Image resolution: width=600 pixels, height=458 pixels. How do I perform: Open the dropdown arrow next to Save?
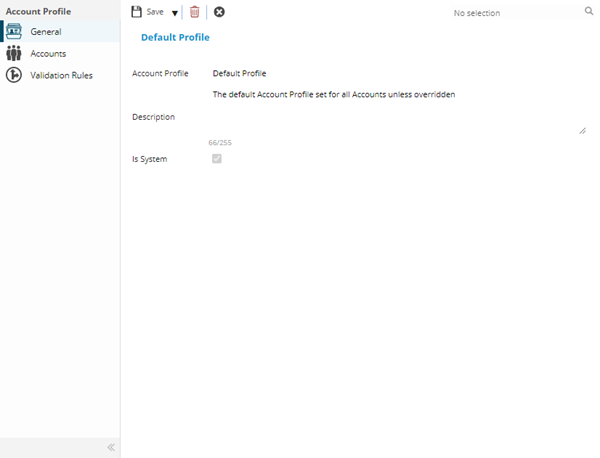(x=174, y=13)
